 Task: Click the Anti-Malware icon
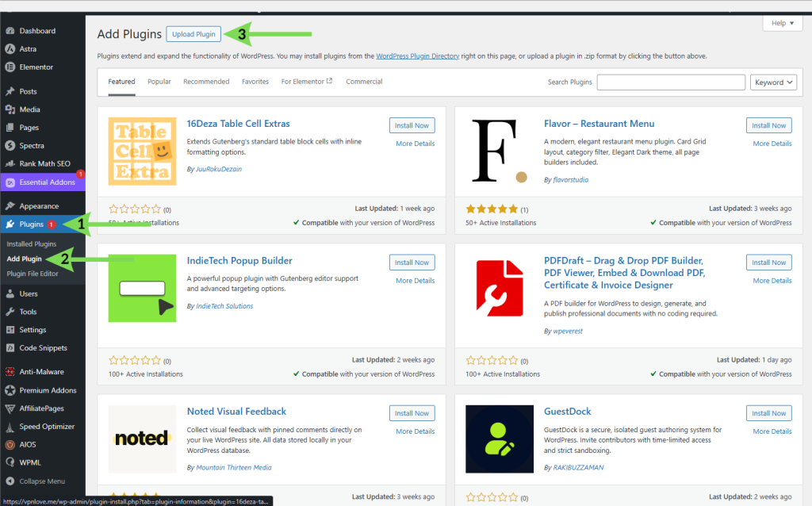point(10,372)
